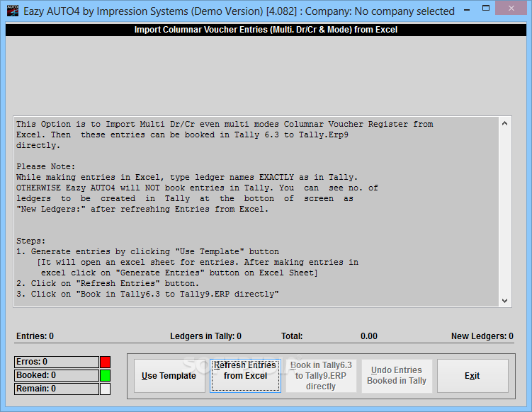Click Book in Tally6.3 to Tally9.ERP directly
The height and width of the screenshot is (412, 532).
[321, 376]
